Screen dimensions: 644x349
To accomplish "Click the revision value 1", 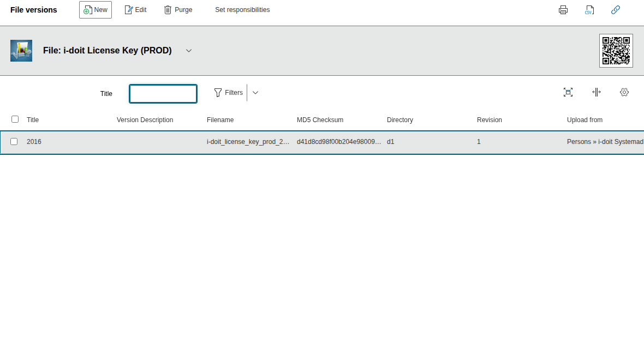I will tap(479, 142).
